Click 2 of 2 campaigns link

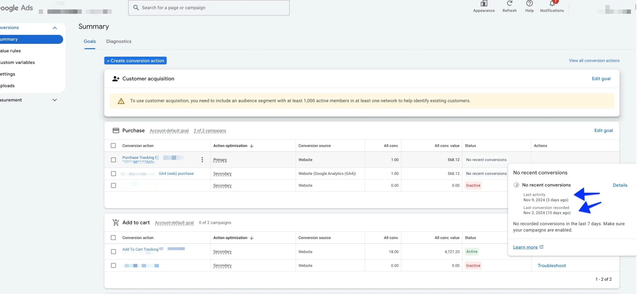(x=210, y=130)
